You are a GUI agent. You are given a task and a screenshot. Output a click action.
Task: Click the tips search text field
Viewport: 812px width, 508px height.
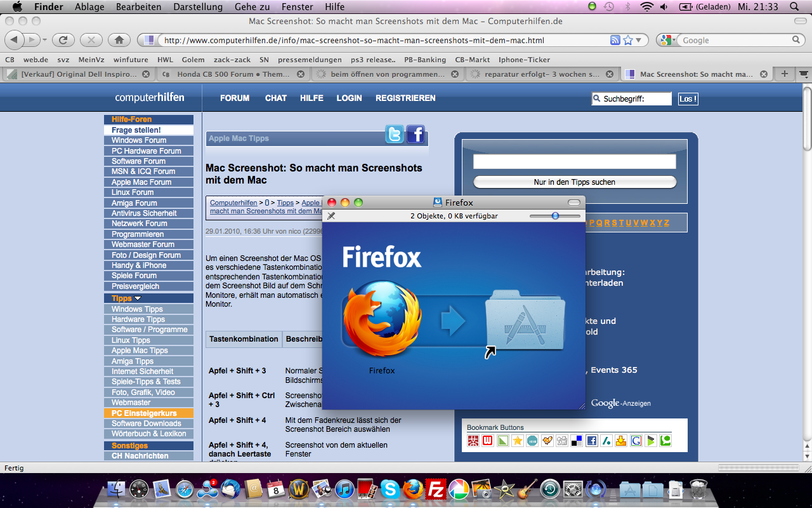pyautogui.click(x=575, y=161)
